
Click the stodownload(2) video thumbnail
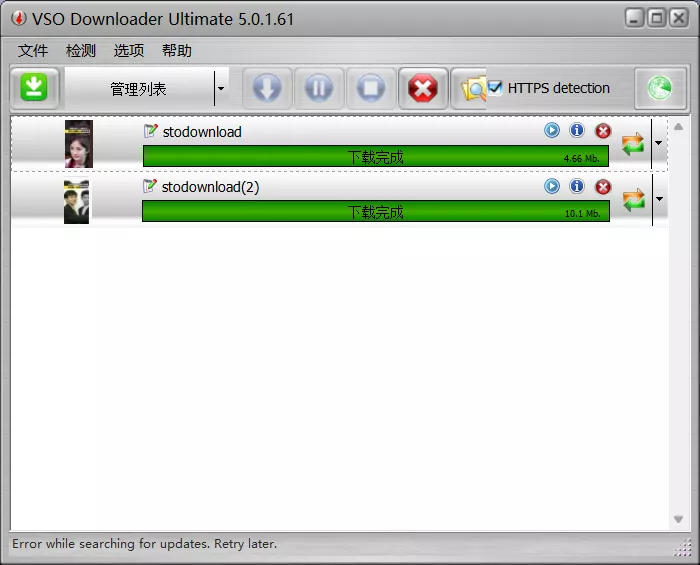click(77, 201)
